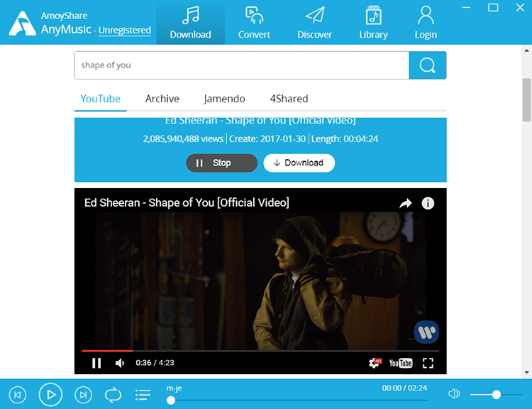The image size is (532, 409).
Task: Adjust the bottom volume slider
Action: [496, 394]
